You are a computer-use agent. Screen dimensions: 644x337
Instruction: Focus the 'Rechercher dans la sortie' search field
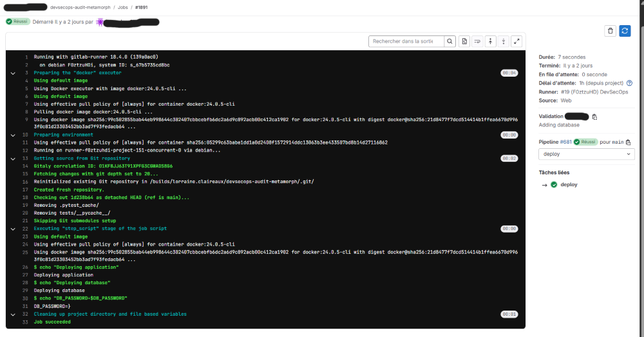pos(406,41)
